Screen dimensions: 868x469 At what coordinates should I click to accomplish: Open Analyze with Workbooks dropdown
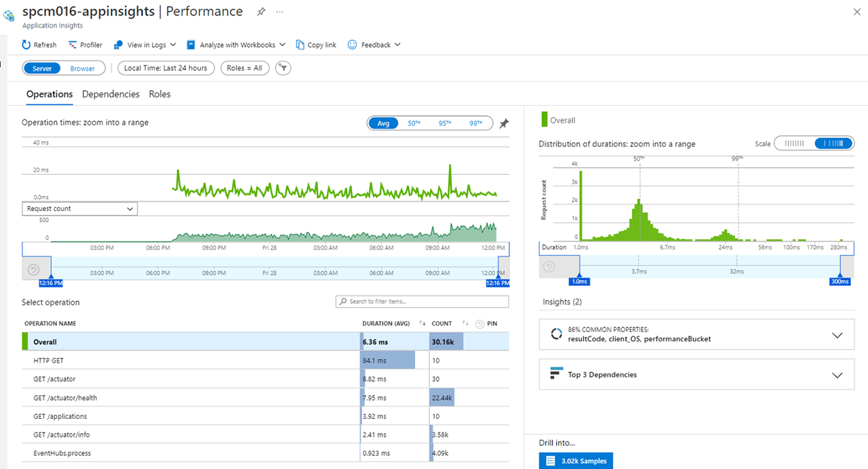tap(236, 45)
